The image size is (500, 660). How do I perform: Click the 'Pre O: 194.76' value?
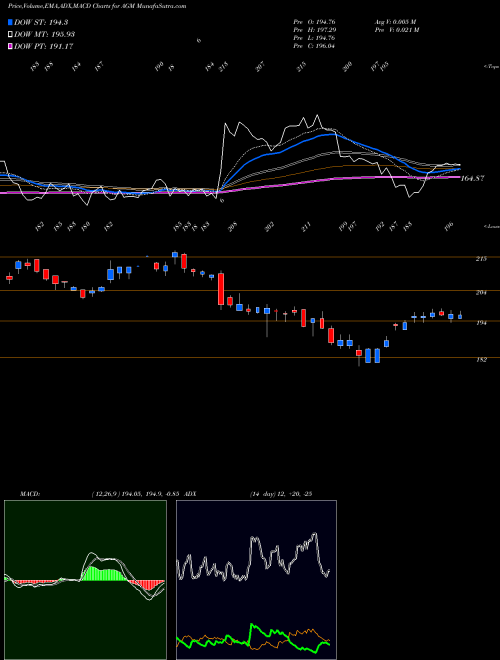[x=314, y=21]
